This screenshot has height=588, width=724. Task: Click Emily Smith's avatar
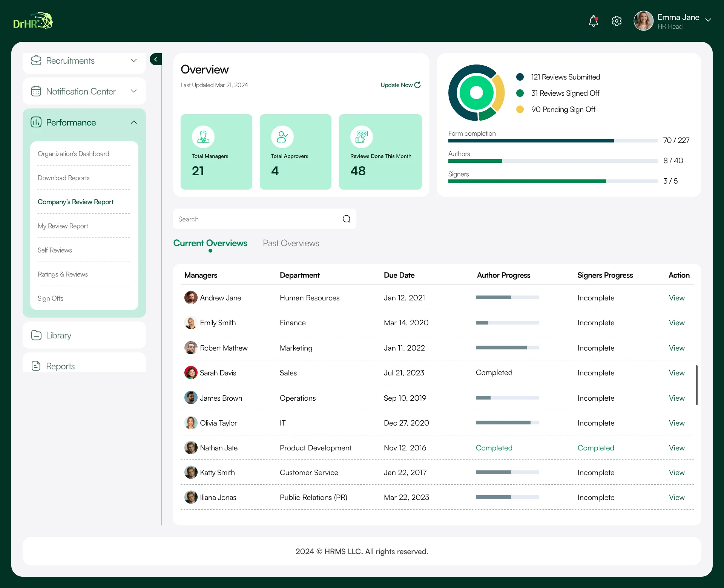191,323
